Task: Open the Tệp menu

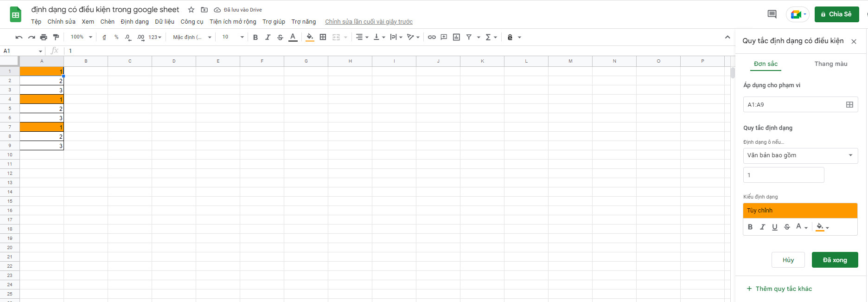Action: click(x=36, y=22)
